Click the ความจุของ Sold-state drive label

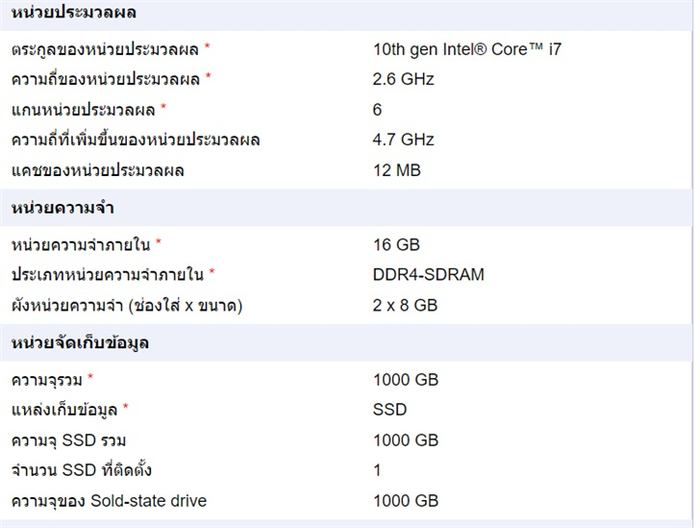109,500
